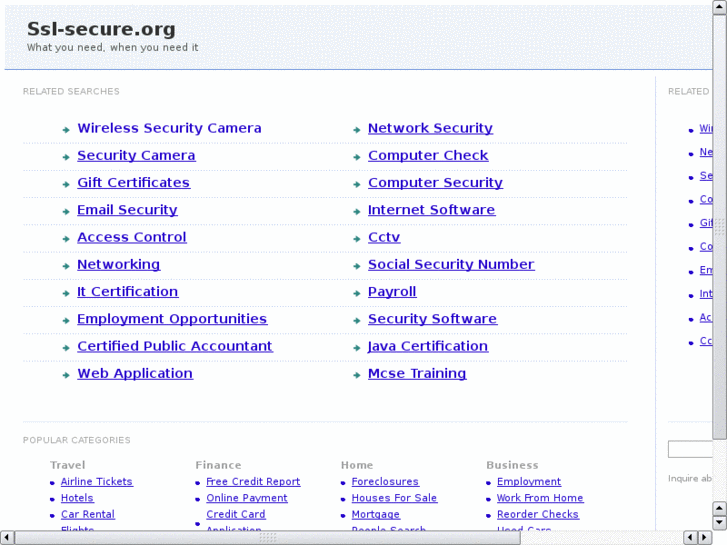The height and width of the screenshot is (545, 727).
Task: Open the Networking search link
Action: coord(119,264)
